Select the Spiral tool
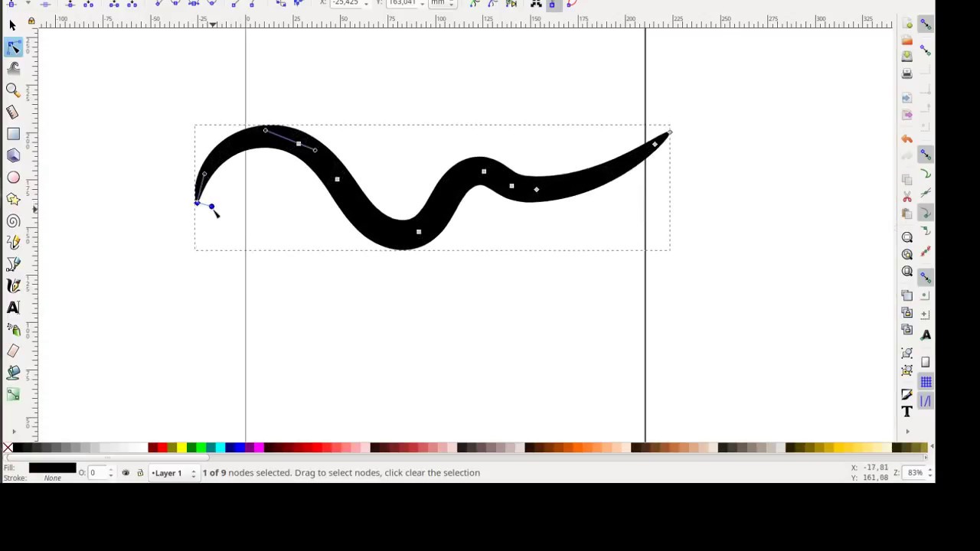The height and width of the screenshot is (551, 980). (x=13, y=221)
